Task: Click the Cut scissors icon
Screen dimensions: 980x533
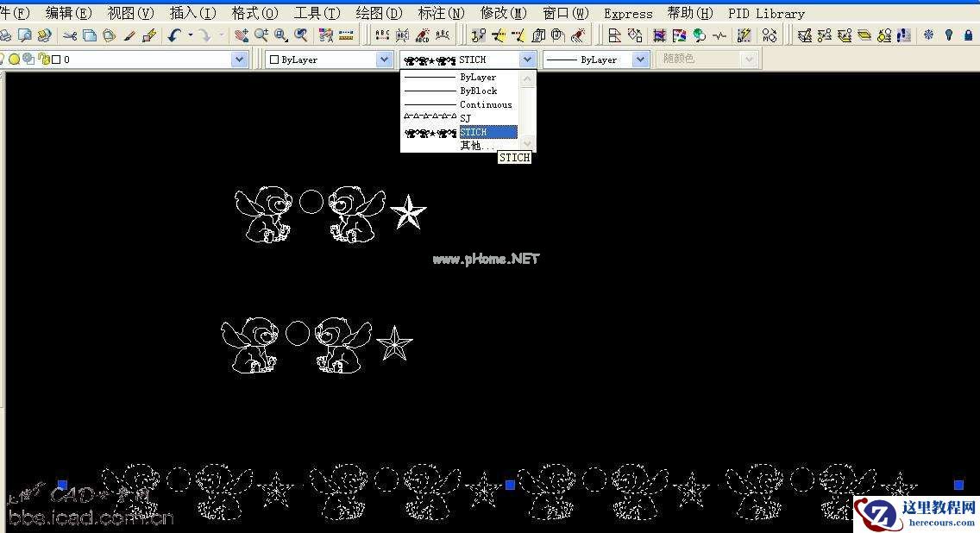Action: (71, 35)
